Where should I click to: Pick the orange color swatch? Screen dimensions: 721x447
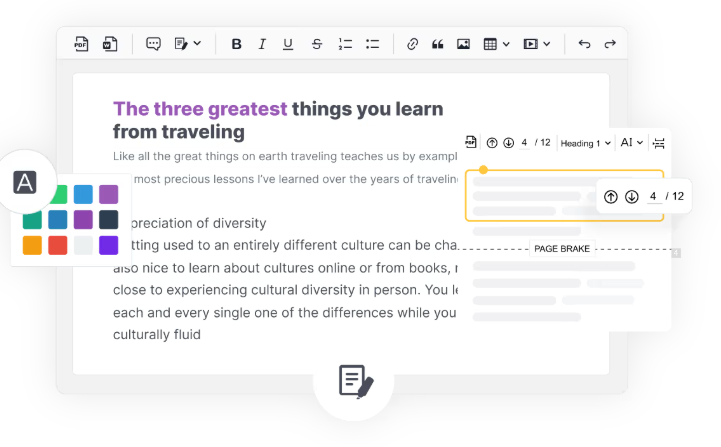point(32,245)
